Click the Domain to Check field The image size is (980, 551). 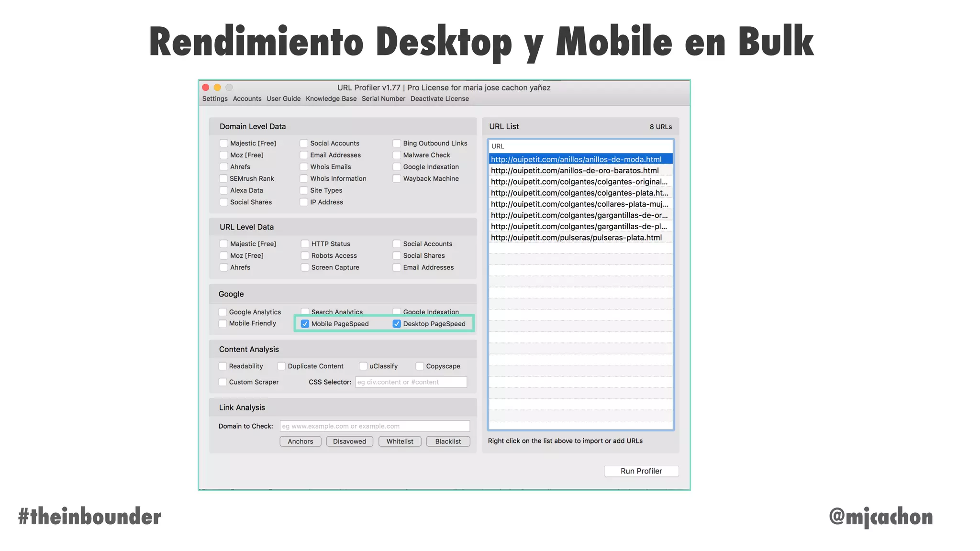pos(375,426)
